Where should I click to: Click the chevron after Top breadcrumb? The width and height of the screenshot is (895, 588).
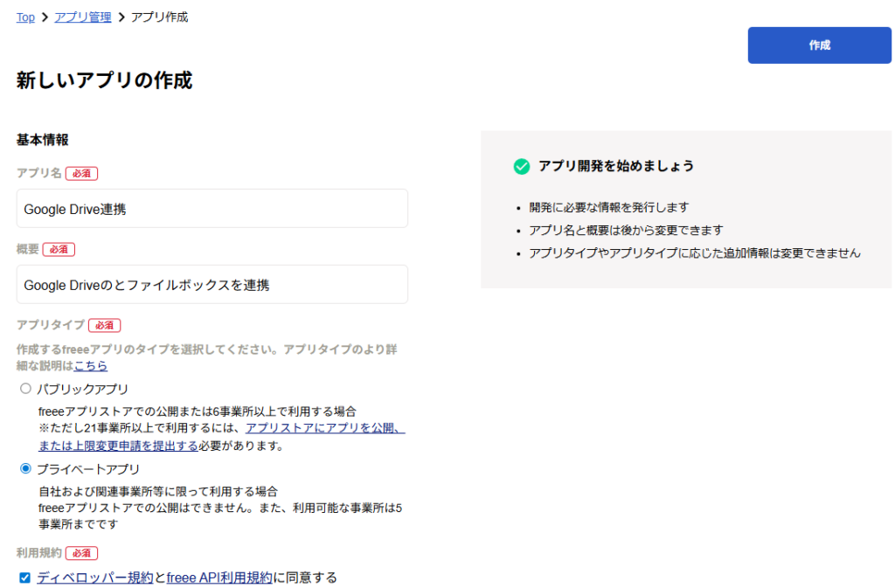coord(45,17)
